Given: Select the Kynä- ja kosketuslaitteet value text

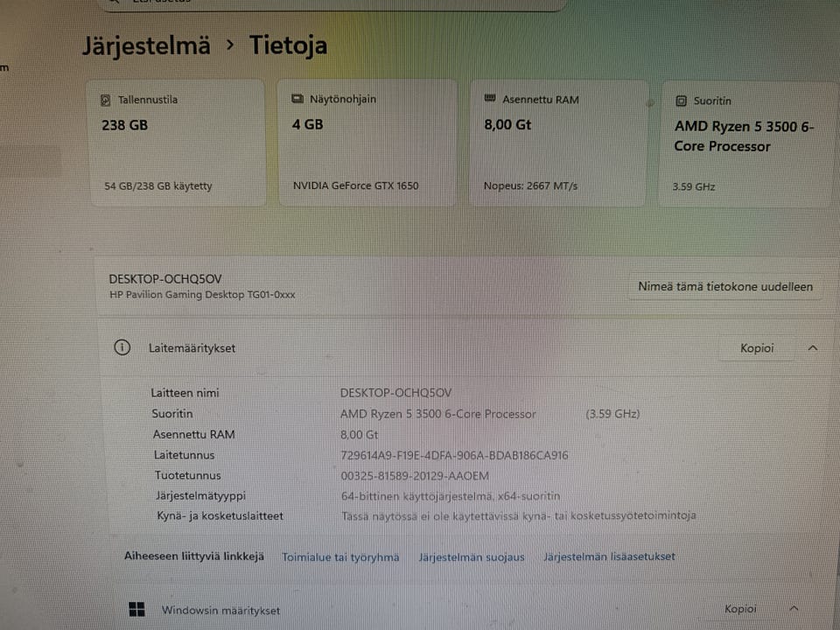Looking at the screenshot, I should (519, 515).
